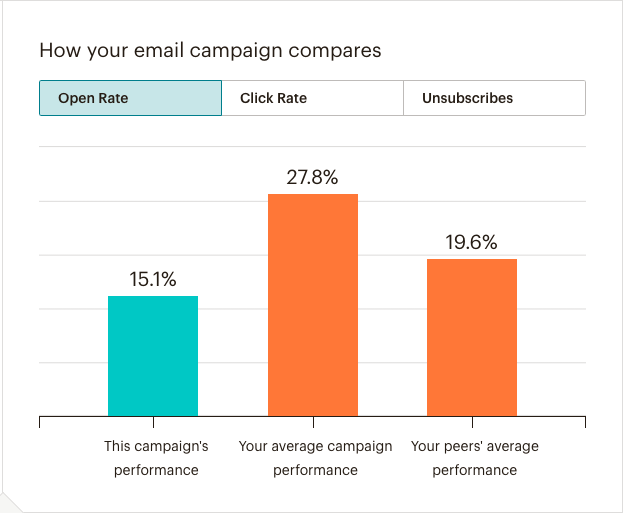This screenshot has width=624, height=513.
Task: Click the 19.6% value label
Action: click(x=472, y=243)
